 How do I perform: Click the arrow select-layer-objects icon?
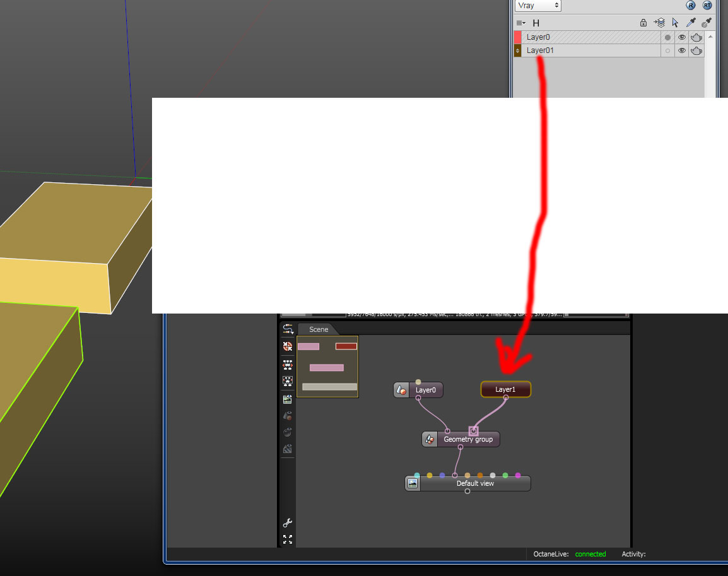tap(675, 23)
